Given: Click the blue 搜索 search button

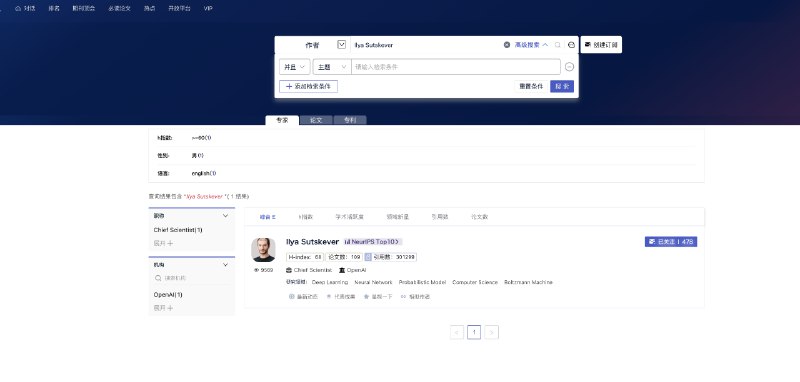Looking at the screenshot, I should (x=562, y=87).
